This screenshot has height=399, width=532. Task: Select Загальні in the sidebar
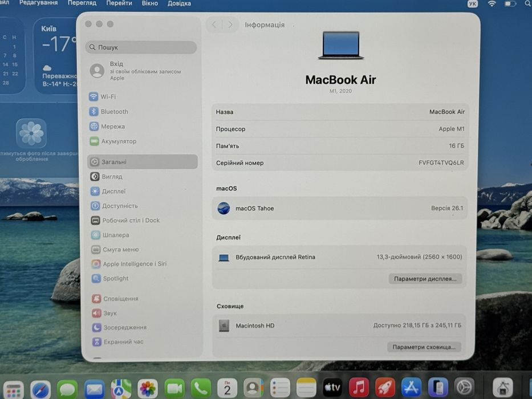[143, 162]
